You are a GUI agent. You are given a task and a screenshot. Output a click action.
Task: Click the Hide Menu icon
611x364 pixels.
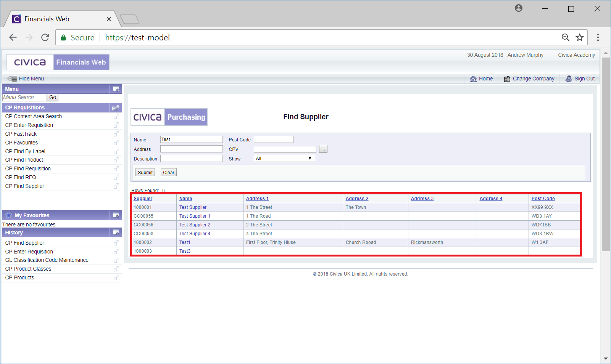tap(12, 79)
